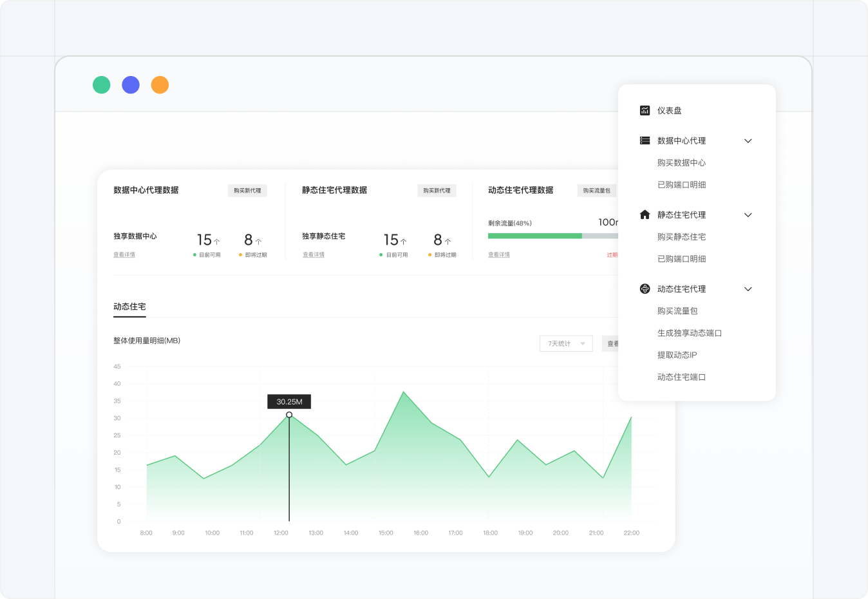
Task: Click the green remaining traffic progress bar
Action: (x=534, y=236)
